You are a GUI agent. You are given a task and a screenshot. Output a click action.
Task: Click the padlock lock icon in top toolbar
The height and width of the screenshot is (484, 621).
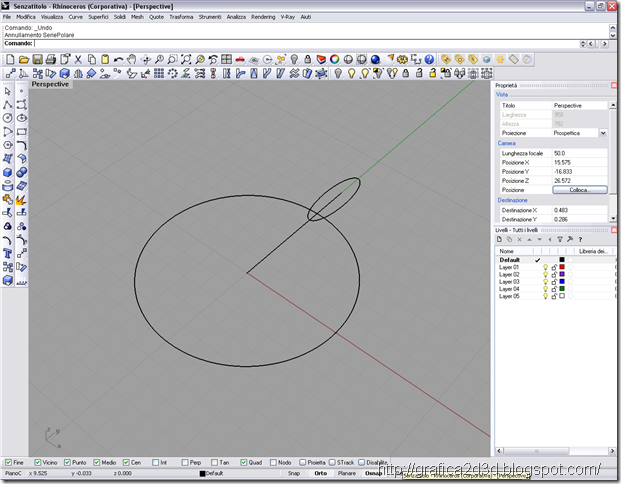pyautogui.click(x=308, y=59)
